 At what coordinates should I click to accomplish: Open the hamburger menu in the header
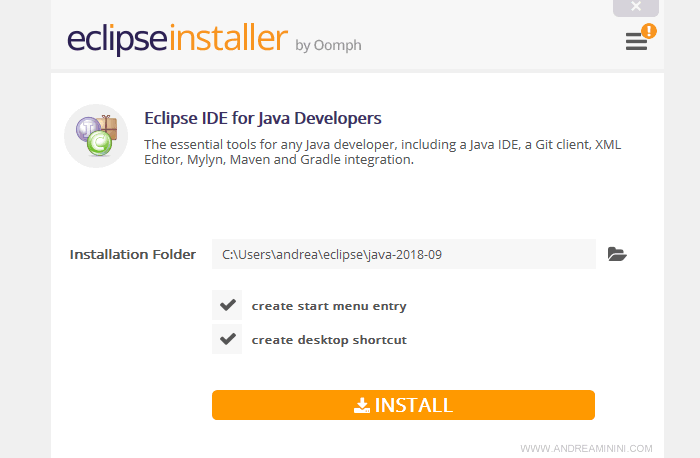pos(635,42)
